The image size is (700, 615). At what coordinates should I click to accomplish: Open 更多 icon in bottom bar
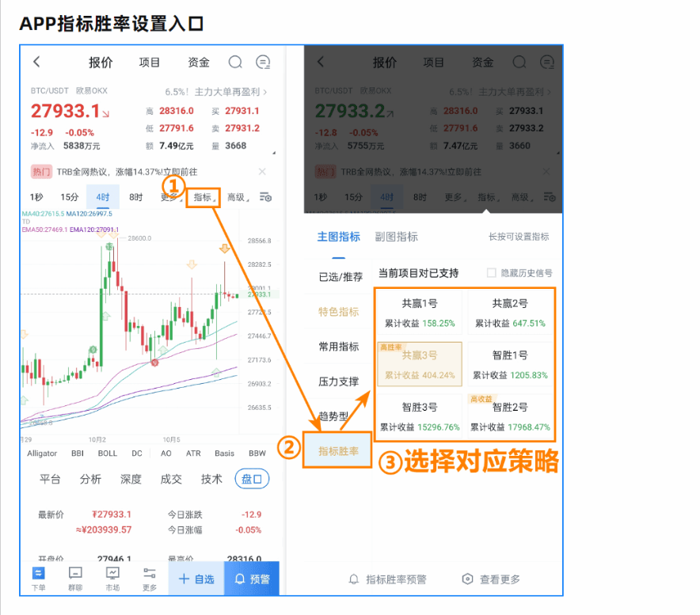(150, 579)
